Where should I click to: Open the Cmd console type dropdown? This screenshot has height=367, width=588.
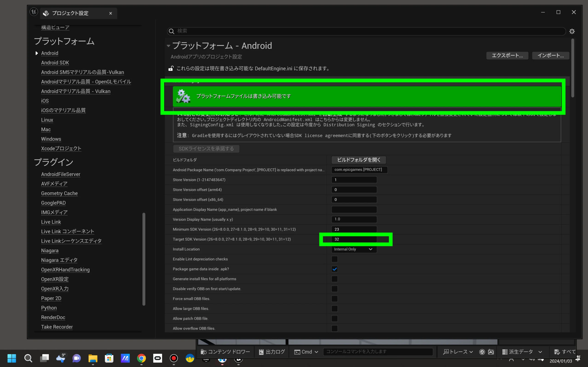pos(306,352)
